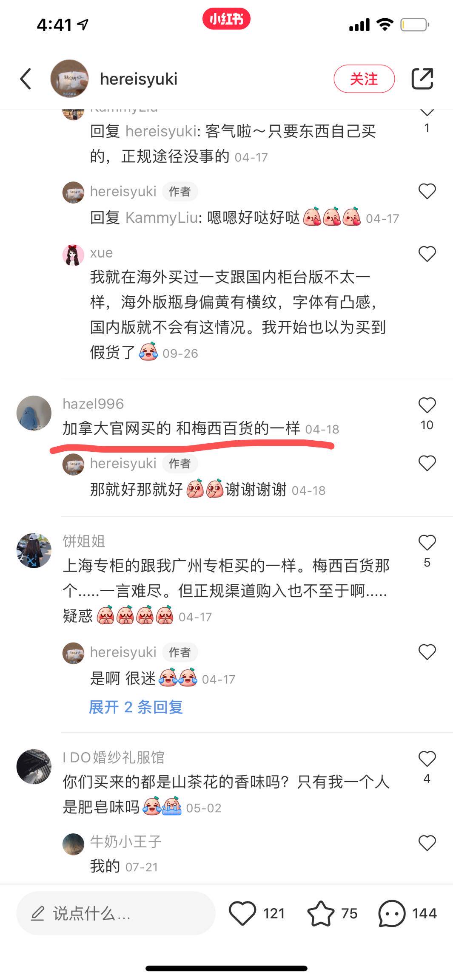Open the 小红书 return pill at top
The width and height of the screenshot is (453, 980).
pos(226,19)
